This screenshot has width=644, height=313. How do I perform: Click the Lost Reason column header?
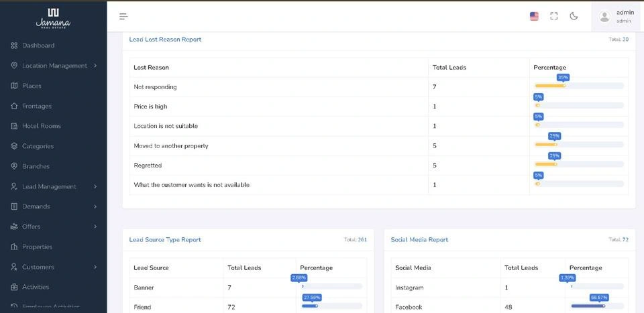pyautogui.click(x=151, y=67)
